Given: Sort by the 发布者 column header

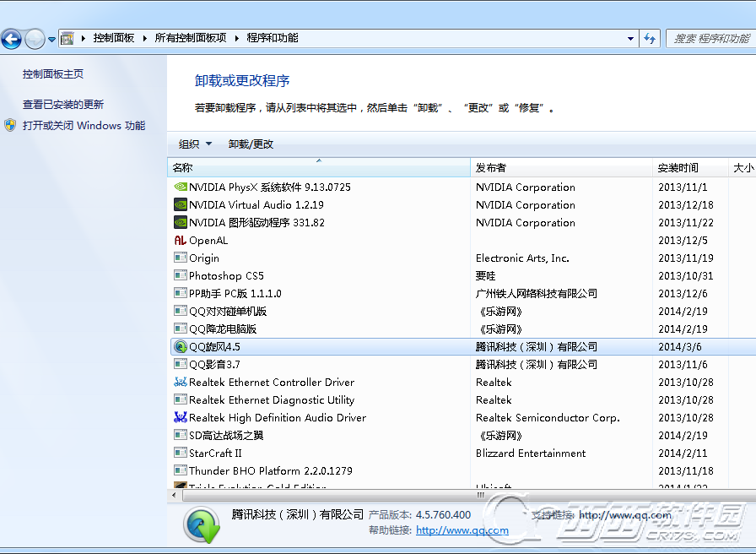Looking at the screenshot, I should (x=561, y=167).
